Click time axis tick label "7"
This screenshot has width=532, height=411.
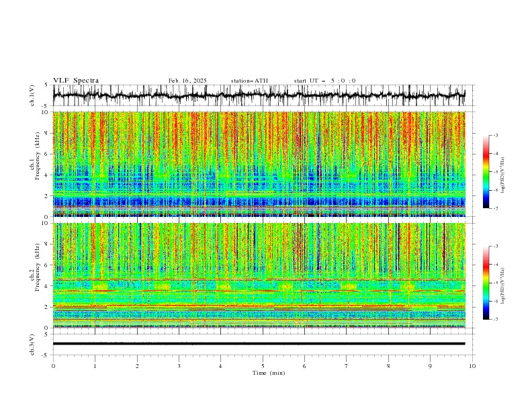point(346,366)
